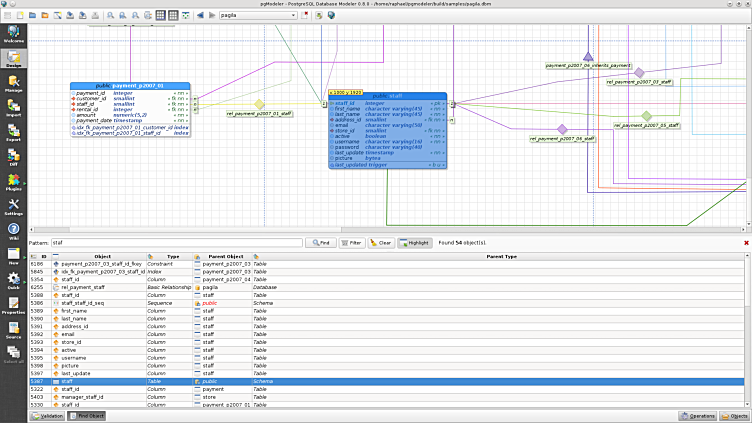
Task: Show the Operations dock tab
Action: [x=696, y=415]
